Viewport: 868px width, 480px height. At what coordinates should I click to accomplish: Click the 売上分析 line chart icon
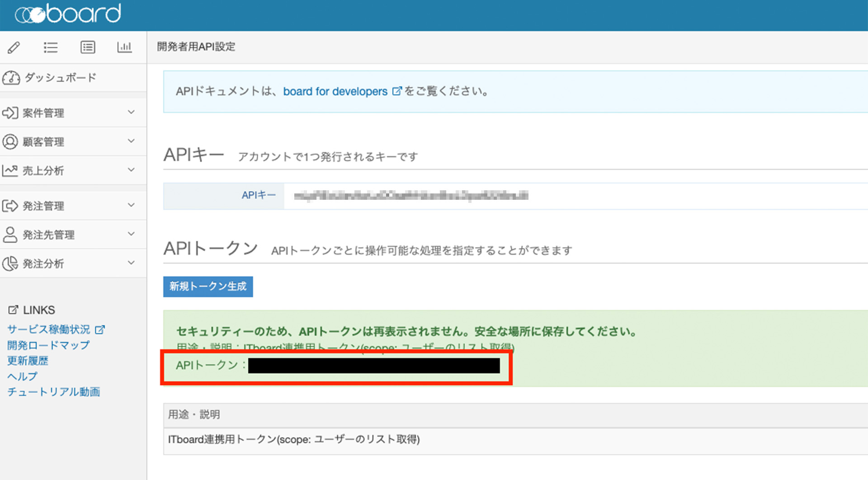tap(10, 170)
